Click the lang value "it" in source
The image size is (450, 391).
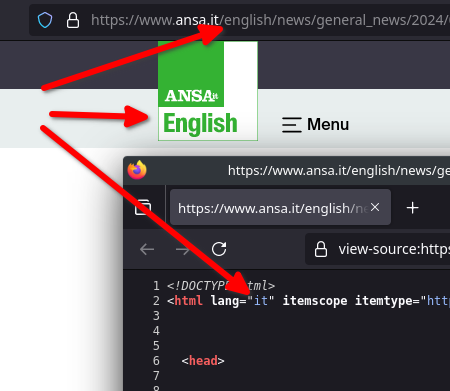[261, 301]
